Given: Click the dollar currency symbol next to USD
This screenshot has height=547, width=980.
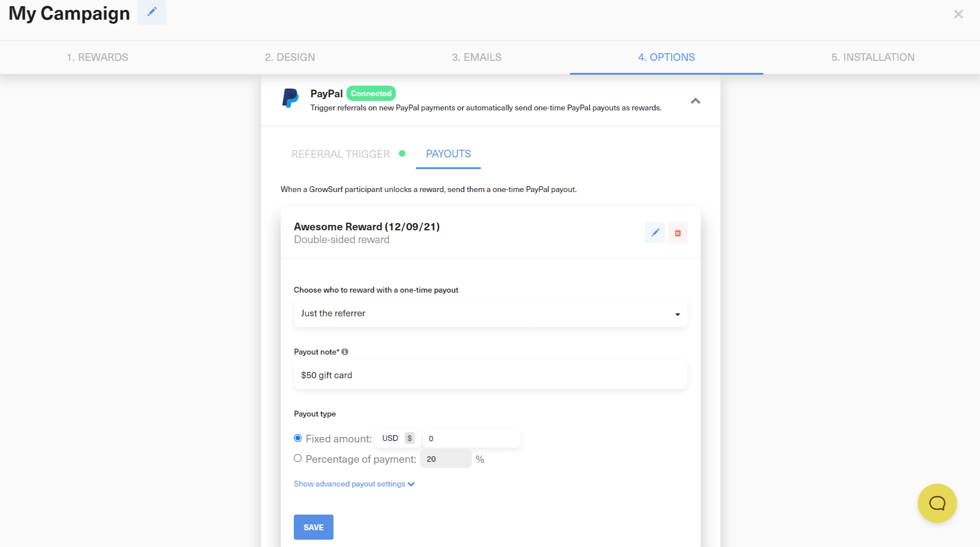Looking at the screenshot, I should (409, 438).
